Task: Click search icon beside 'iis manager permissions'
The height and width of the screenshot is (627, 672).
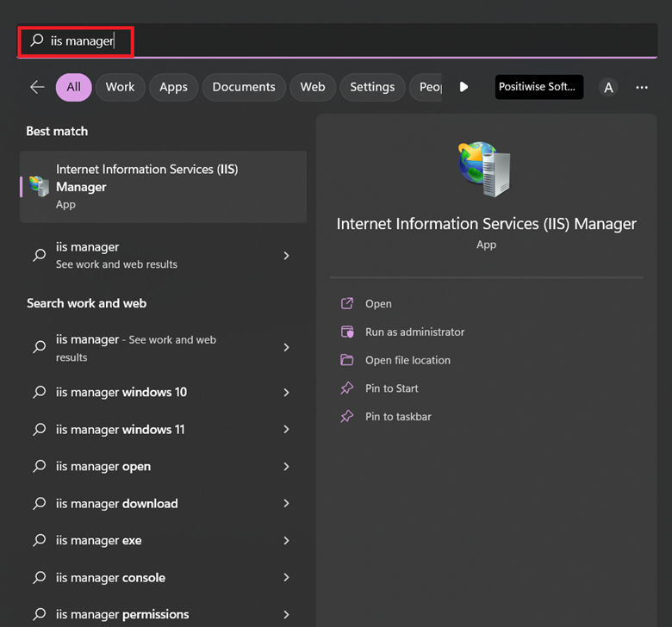Action: point(40,614)
